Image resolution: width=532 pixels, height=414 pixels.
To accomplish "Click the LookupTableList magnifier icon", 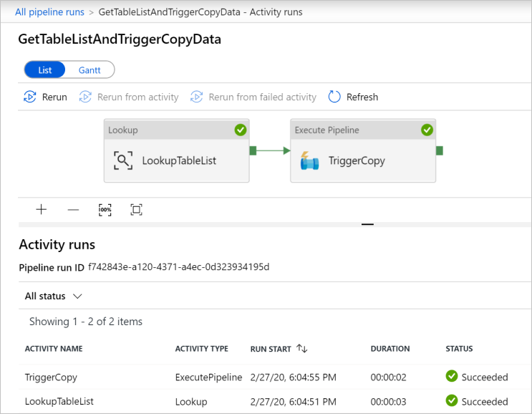I will coord(123,160).
